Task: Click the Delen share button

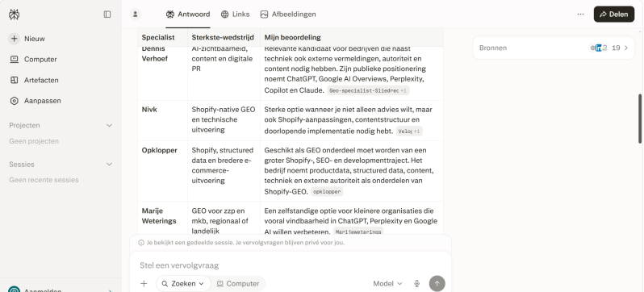Action: point(614,15)
